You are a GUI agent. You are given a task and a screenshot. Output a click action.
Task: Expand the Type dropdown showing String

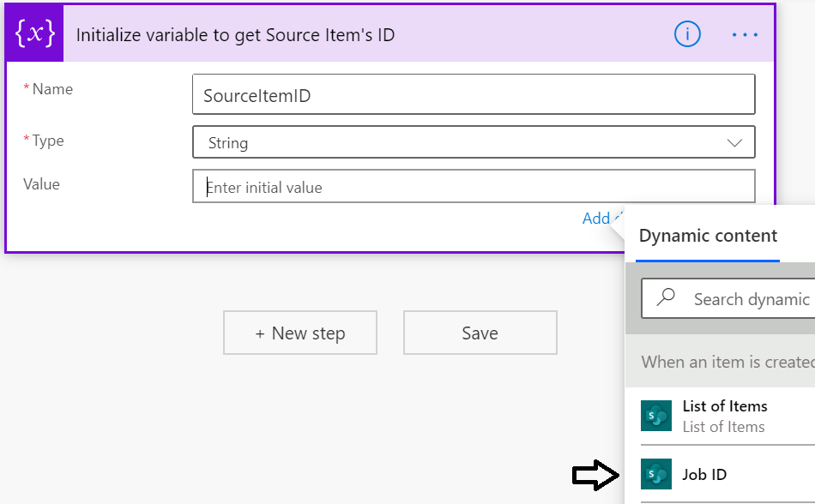(x=733, y=141)
